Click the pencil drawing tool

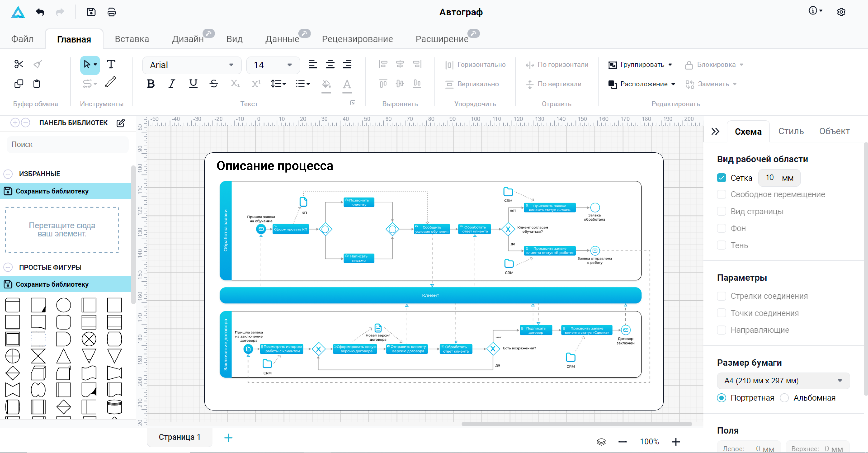coord(111,83)
